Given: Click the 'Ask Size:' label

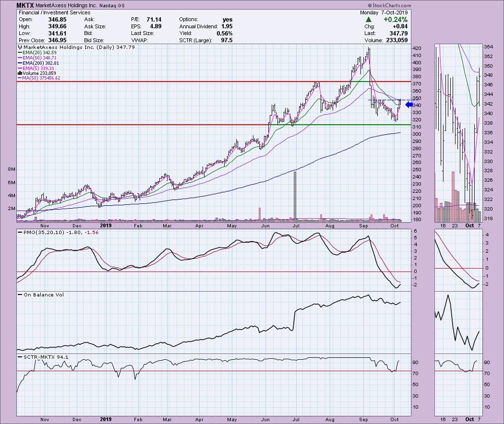Looking at the screenshot, I should click(95, 26).
